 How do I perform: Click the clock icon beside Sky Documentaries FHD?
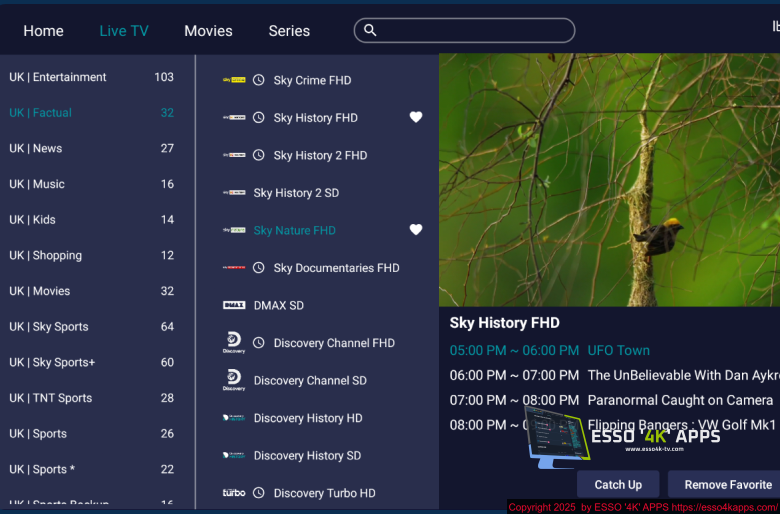(x=258, y=268)
